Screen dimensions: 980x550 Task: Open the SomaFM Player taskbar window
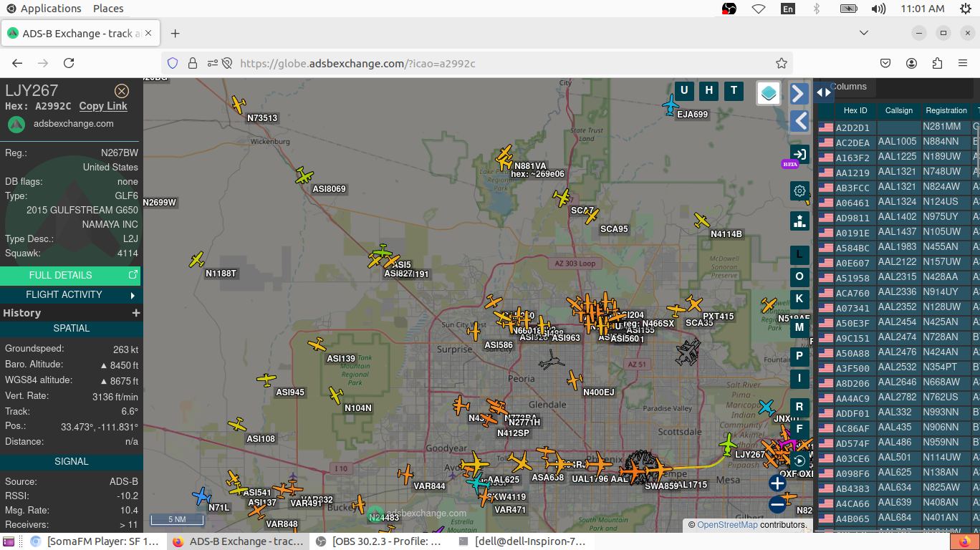pyautogui.click(x=95, y=541)
